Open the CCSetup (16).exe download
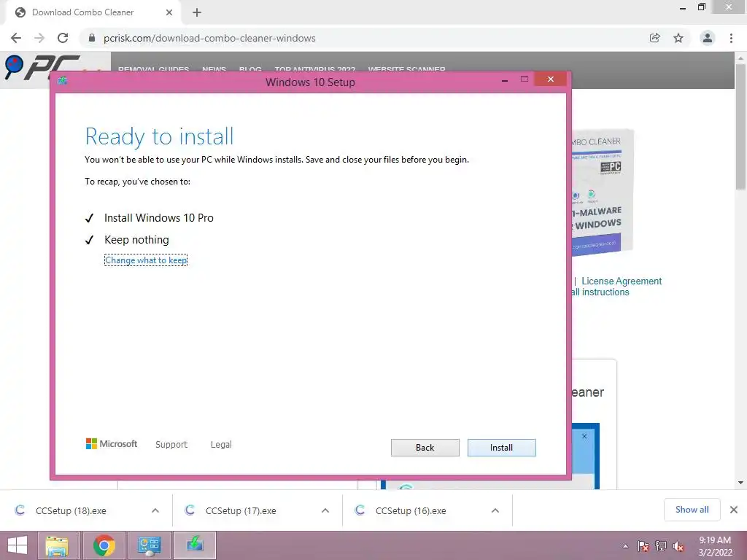 411,510
